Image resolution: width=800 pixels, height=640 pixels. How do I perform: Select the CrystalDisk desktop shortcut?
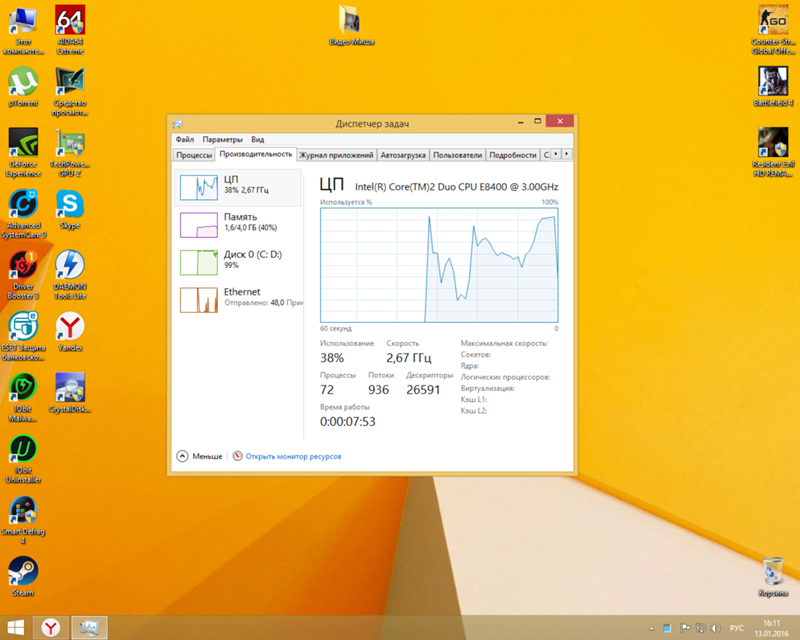pos(70,393)
